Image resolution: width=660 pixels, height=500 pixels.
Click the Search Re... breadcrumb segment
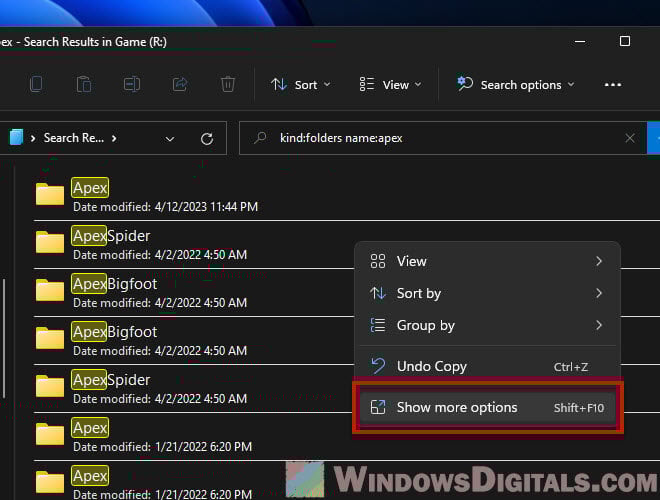[x=74, y=138]
